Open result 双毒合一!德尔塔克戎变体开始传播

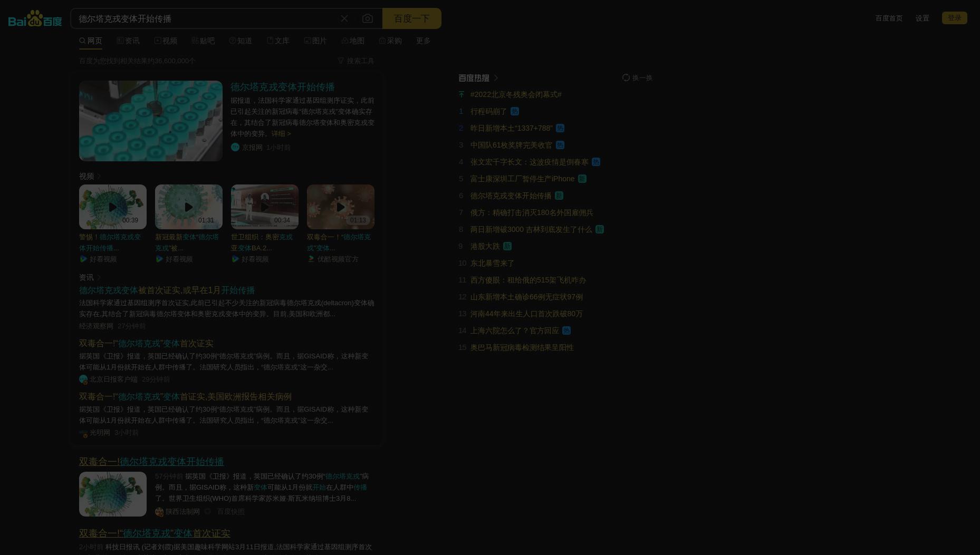151,462
